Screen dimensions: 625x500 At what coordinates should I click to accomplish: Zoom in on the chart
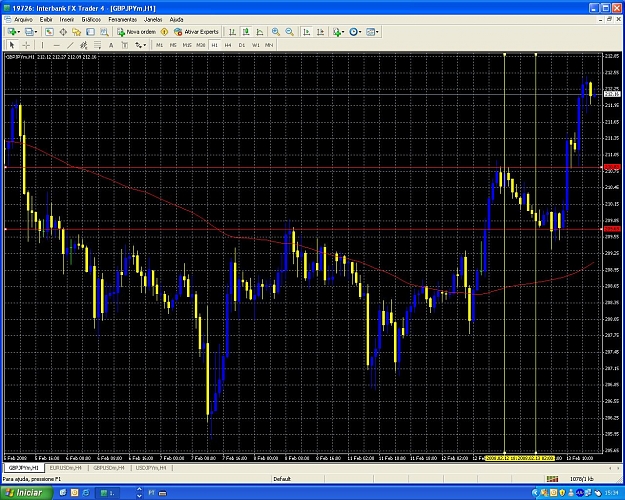(x=275, y=32)
